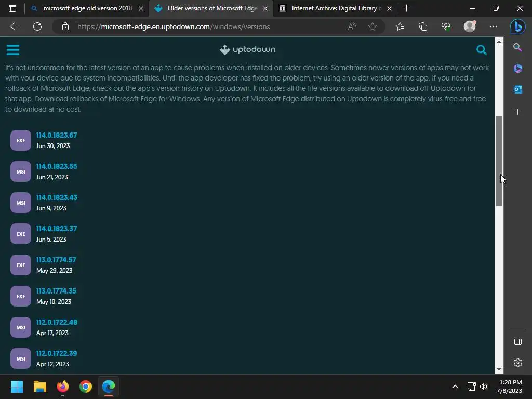
Task: Open File Explorer from the taskbar
Action: tap(39, 387)
